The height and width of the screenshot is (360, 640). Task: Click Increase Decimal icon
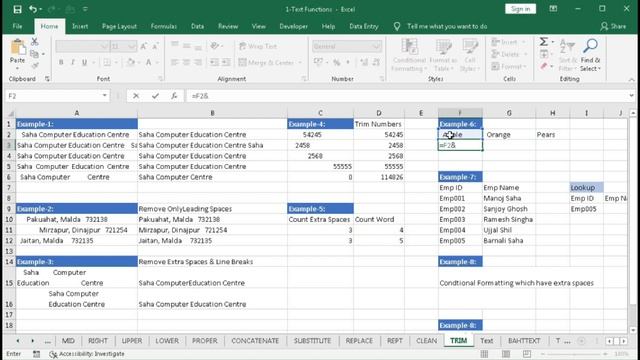pyautogui.click(x=364, y=62)
